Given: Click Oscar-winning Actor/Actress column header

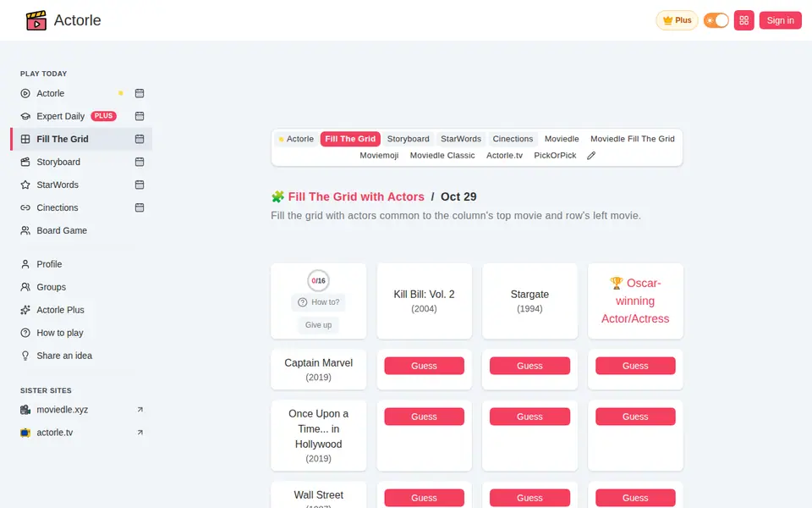Looking at the screenshot, I should pos(635,301).
